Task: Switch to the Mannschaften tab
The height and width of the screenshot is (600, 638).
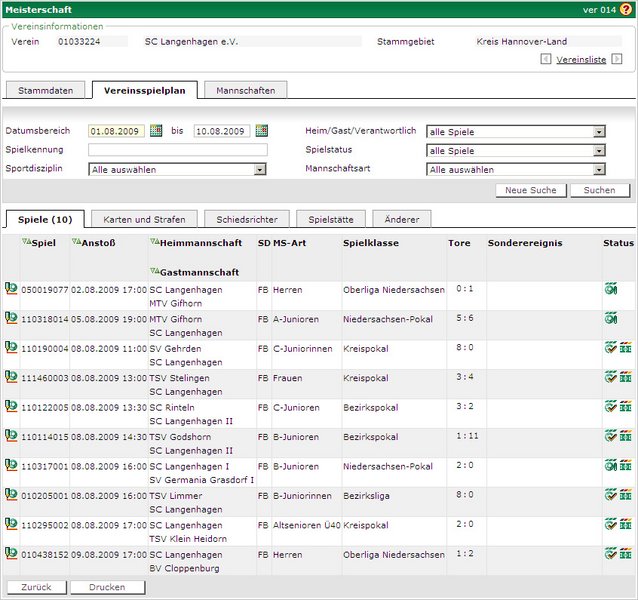Action: pos(246,90)
